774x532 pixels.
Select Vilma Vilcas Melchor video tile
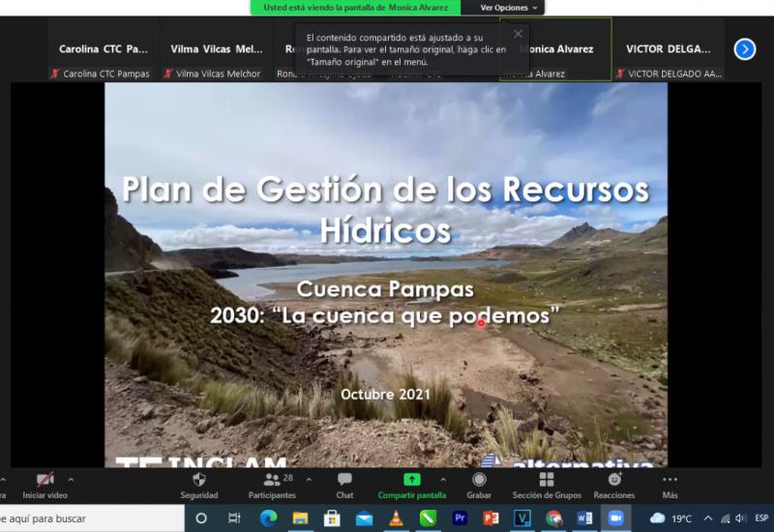point(216,49)
